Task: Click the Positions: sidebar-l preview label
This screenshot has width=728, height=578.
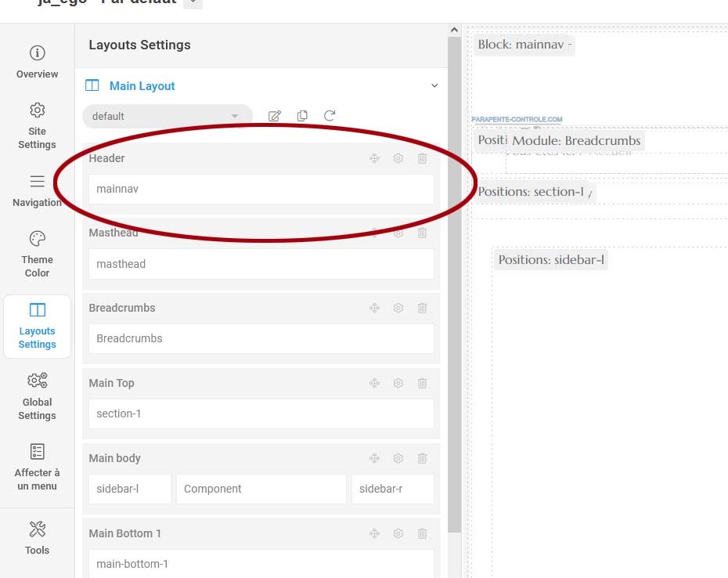Action: pos(551,260)
